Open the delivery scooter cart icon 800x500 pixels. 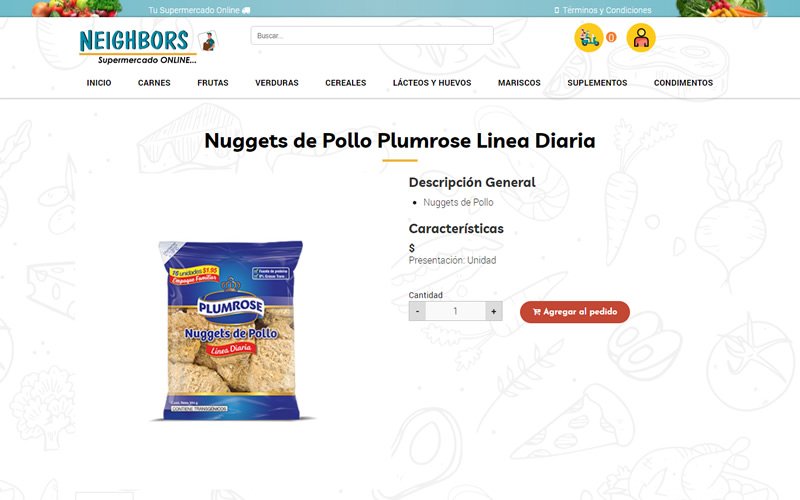click(589, 38)
